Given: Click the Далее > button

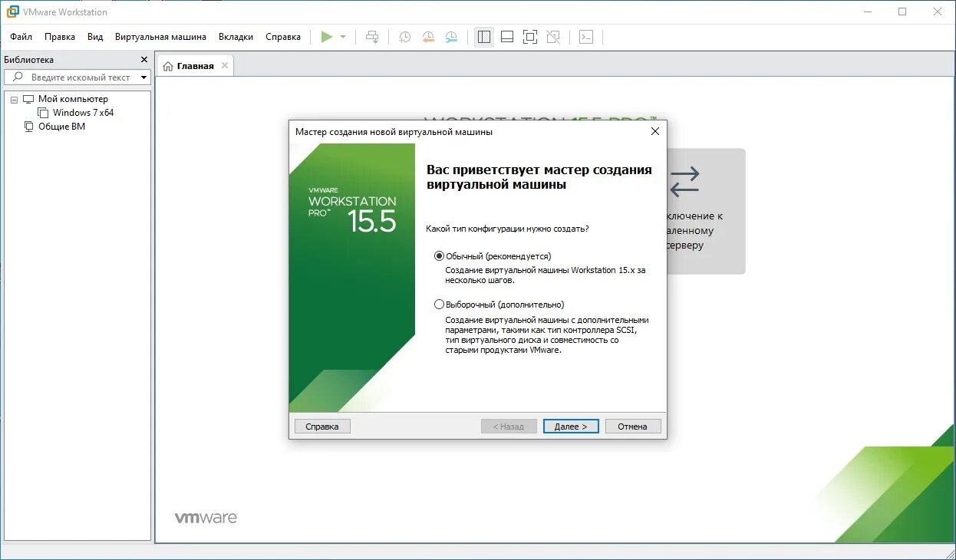Looking at the screenshot, I should tap(571, 427).
